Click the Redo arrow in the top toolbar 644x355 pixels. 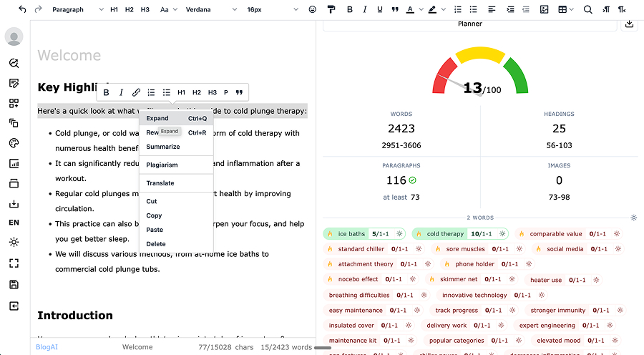[38, 9]
